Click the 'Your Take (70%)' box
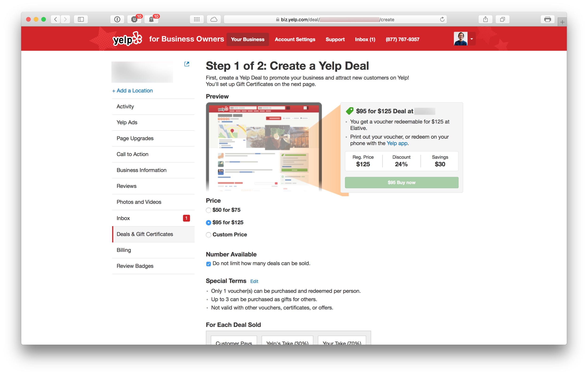 (x=342, y=341)
